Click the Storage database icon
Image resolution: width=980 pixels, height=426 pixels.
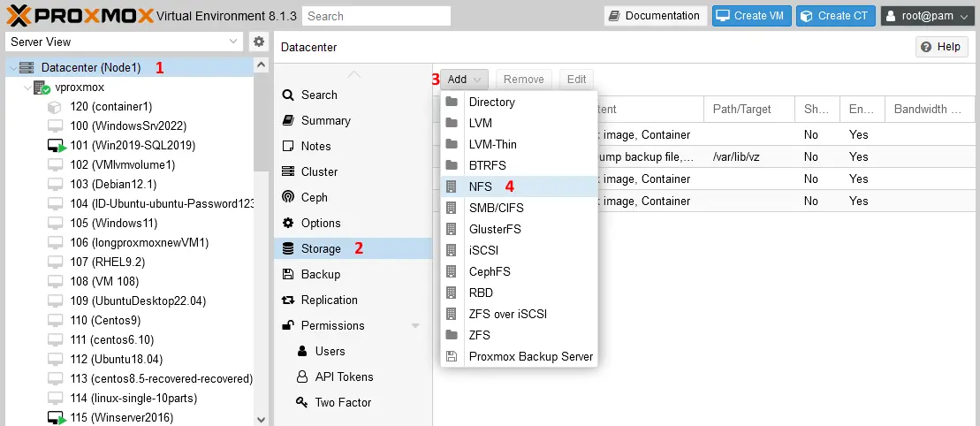click(x=288, y=248)
